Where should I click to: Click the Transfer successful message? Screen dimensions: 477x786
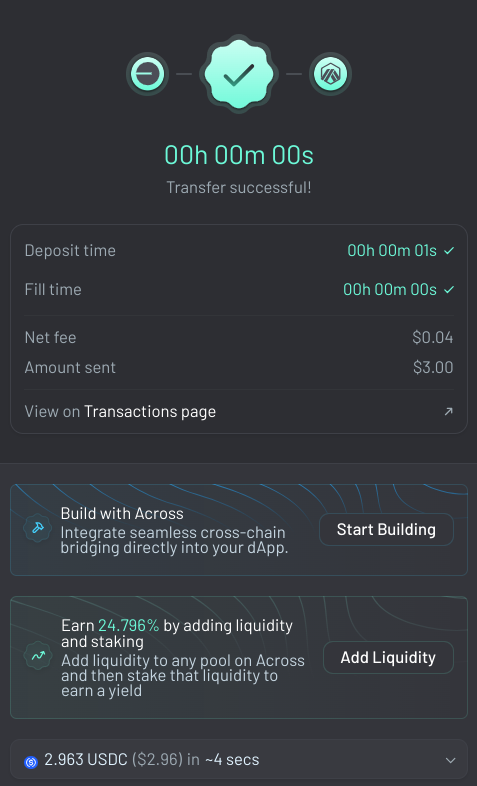click(239, 188)
